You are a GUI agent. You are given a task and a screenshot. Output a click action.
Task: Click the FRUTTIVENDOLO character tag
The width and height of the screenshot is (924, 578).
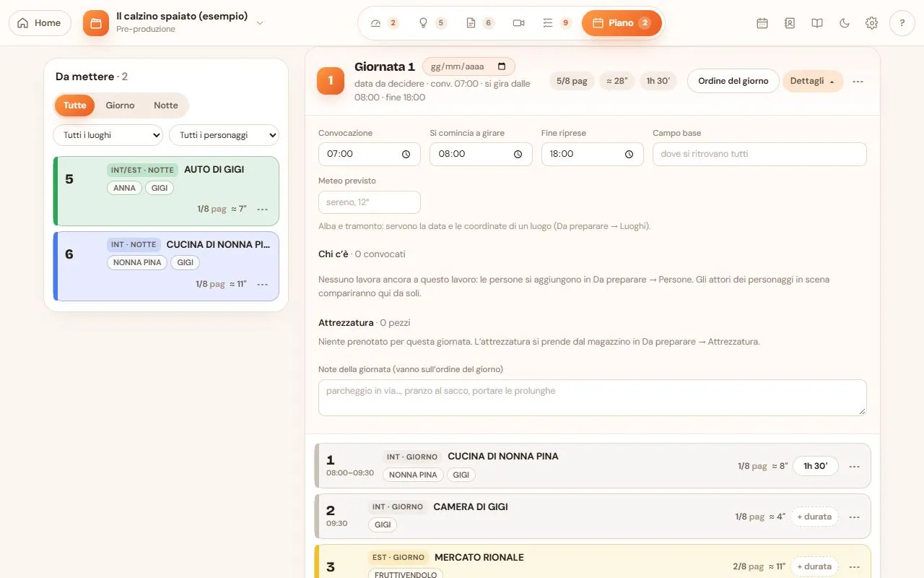pos(405,574)
